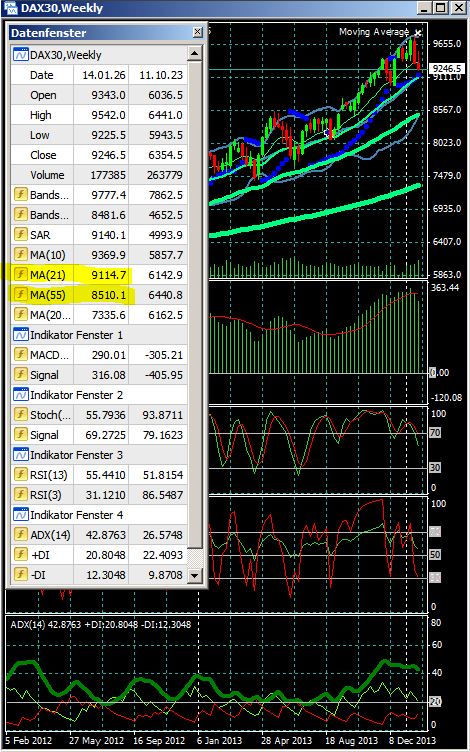Image resolution: width=470 pixels, height=752 pixels.
Task: Click the 5 Feb 2012 date label
Action: point(29,740)
